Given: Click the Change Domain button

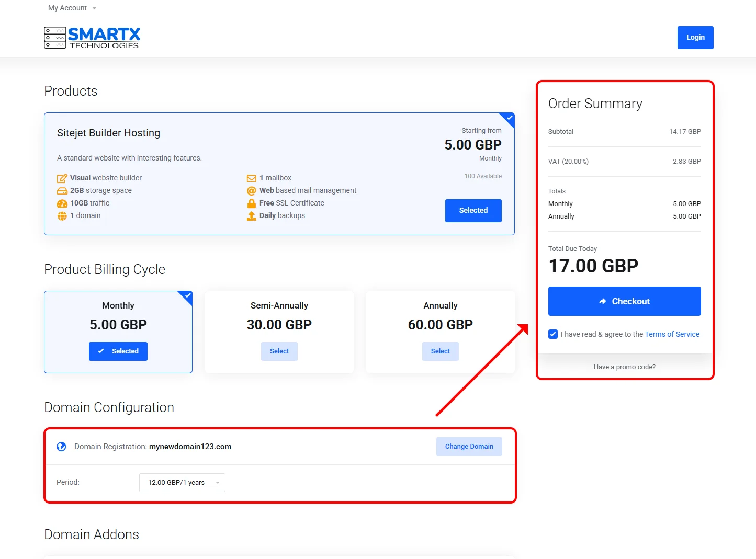Looking at the screenshot, I should 469,447.
